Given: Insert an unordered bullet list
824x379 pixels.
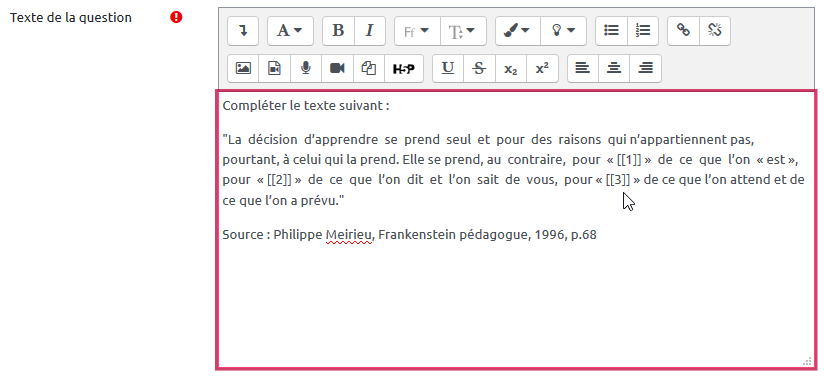Looking at the screenshot, I should pos(611,31).
